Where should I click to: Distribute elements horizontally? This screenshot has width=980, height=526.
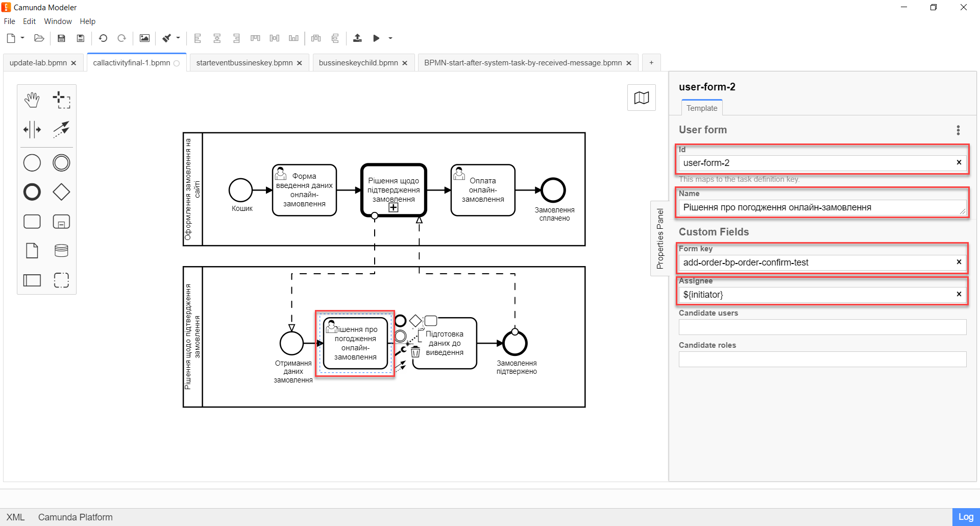click(316, 38)
